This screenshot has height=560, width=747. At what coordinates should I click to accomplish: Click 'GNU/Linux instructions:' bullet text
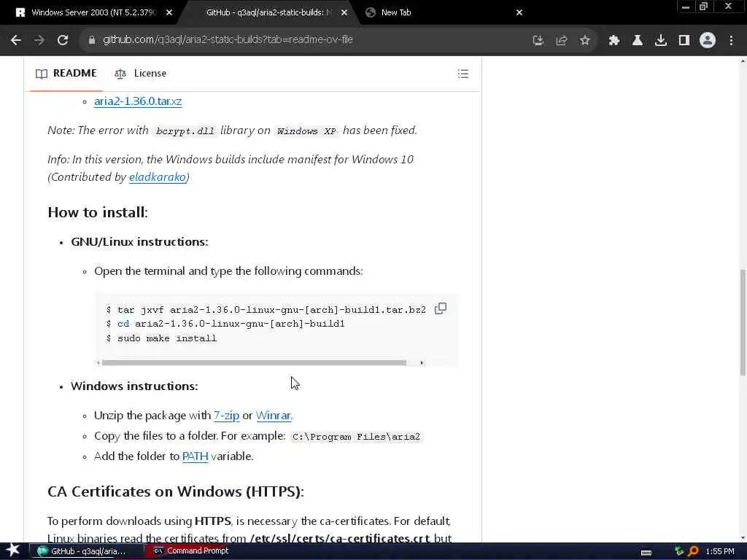click(x=139, y=242)
